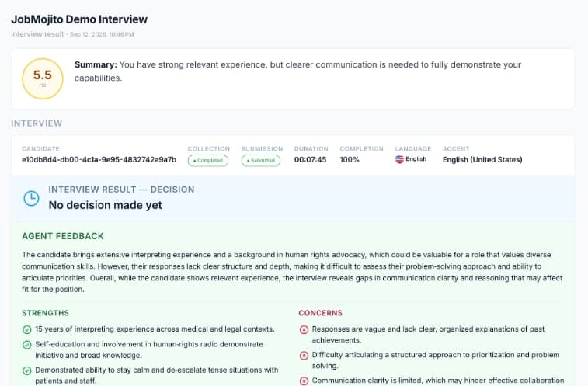Click check icon beside Demonstrated ability to stay calm
Image resolution: width=588 pixels, height=386 pixels.
pyautogui.click(x=27, y=370)
